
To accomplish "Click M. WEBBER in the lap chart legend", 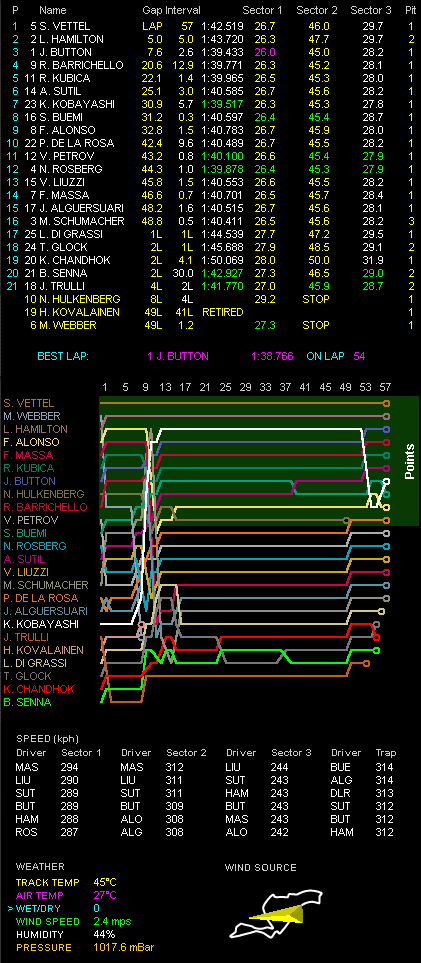I will tap(31, 416).
